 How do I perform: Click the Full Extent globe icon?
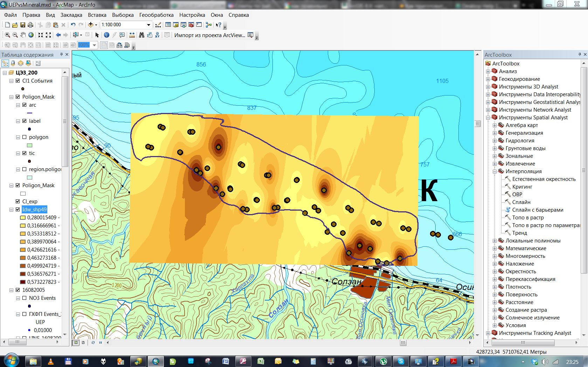point(31,35)
